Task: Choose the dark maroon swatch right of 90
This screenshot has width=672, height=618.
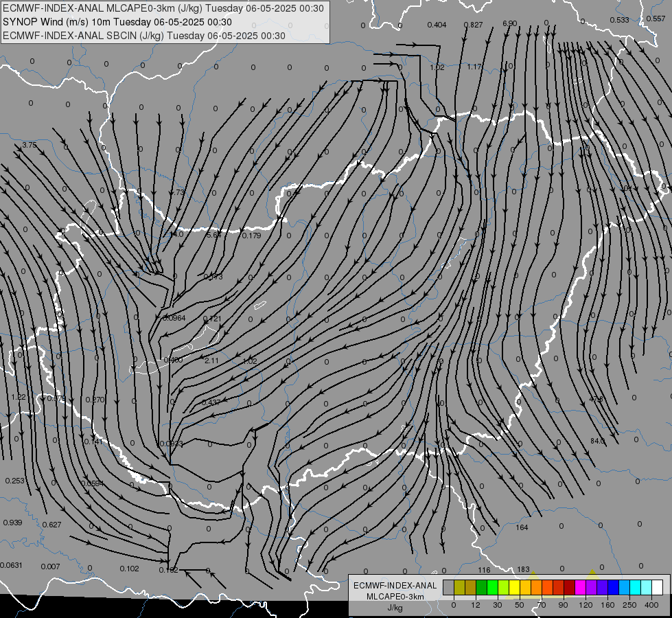Action: (570, 587)
